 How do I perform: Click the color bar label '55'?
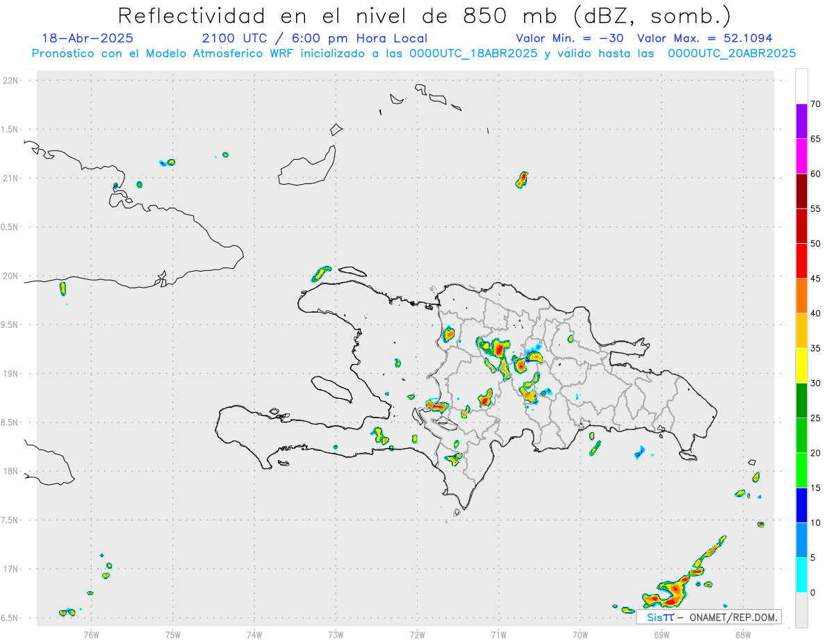[x=815, y=208]
